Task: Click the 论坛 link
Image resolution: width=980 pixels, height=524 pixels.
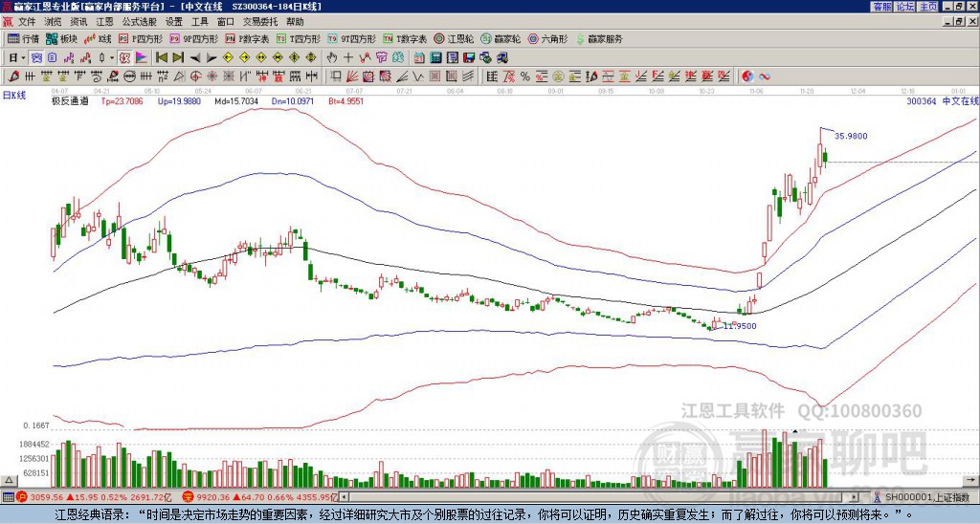Action: pyautogui.click(x=905, y=7)
